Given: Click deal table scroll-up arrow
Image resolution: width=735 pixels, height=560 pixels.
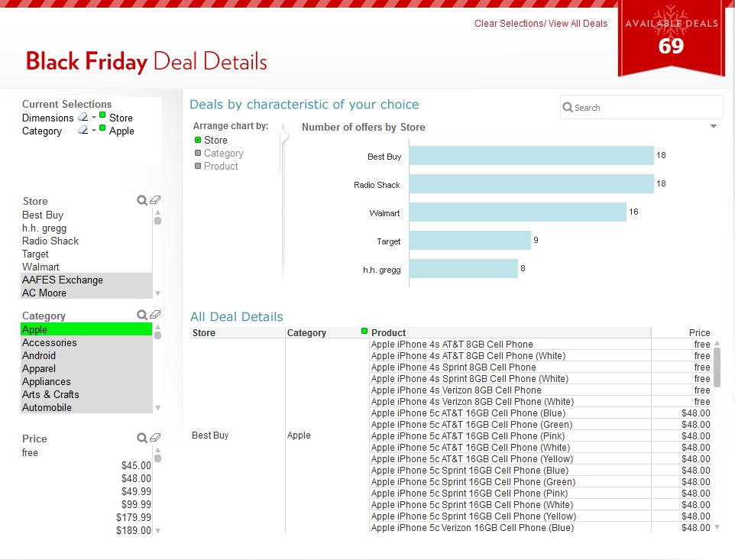Looking at the screenshot, I should click(717, 344).
